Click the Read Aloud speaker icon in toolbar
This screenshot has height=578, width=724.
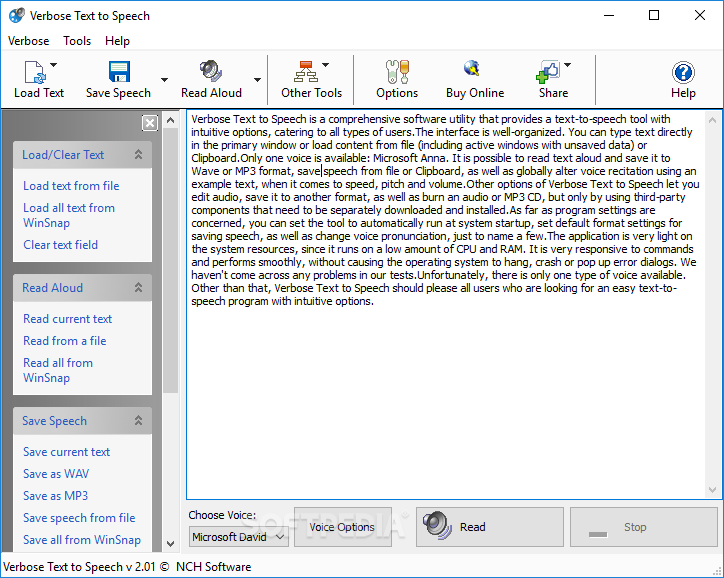[211, 72]
